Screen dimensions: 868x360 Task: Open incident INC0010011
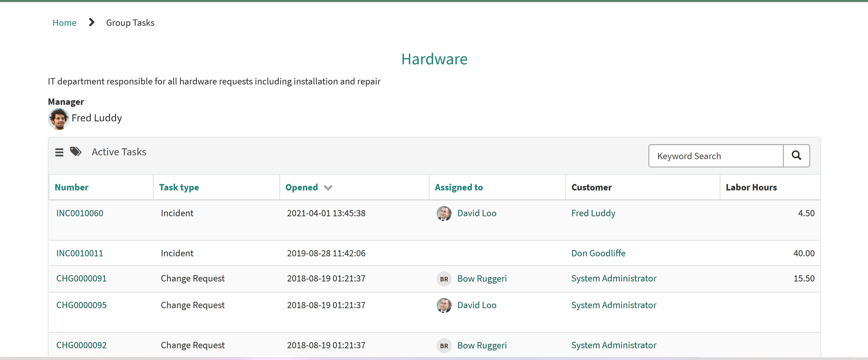pyautogui.click(x=80, y=253)
